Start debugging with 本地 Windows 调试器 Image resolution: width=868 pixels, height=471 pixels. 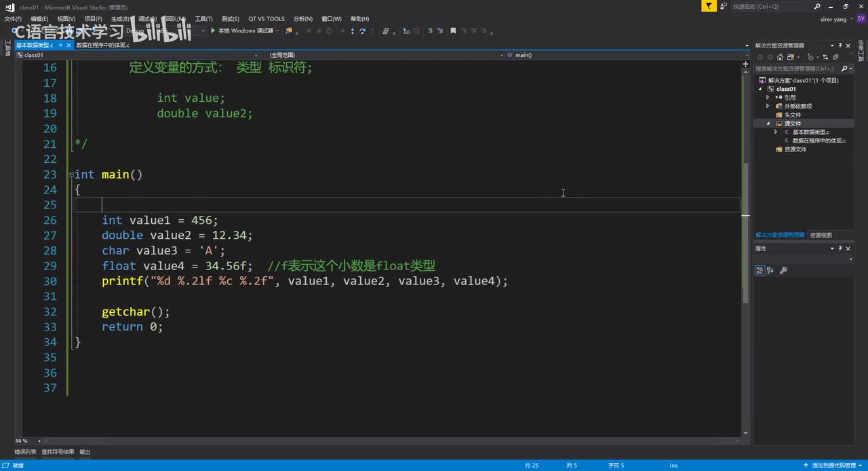click(x=241, y=31)
